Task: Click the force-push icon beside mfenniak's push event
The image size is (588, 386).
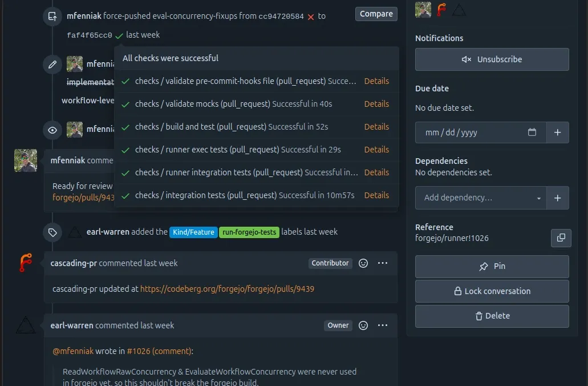Action: click(x=52, y=16)
